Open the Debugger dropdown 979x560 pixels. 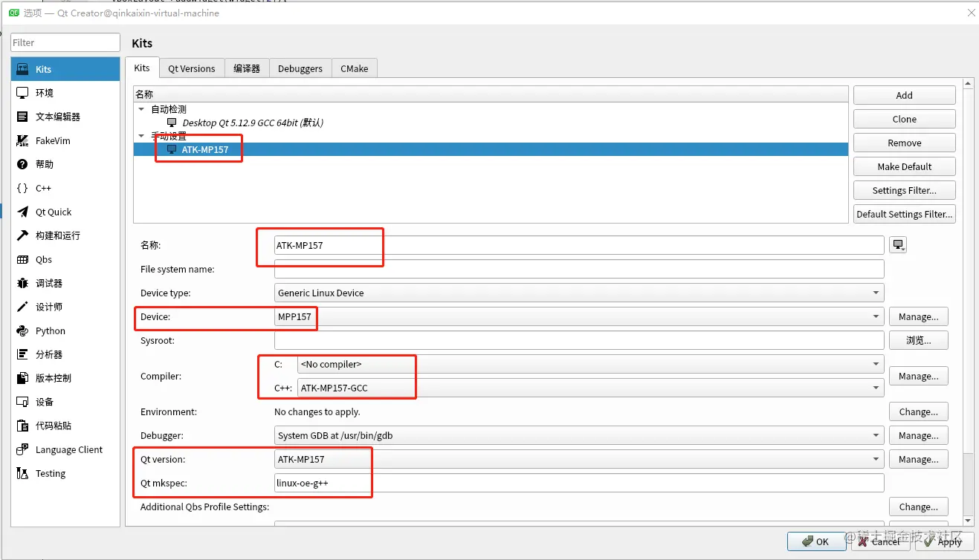click(579, 435)
